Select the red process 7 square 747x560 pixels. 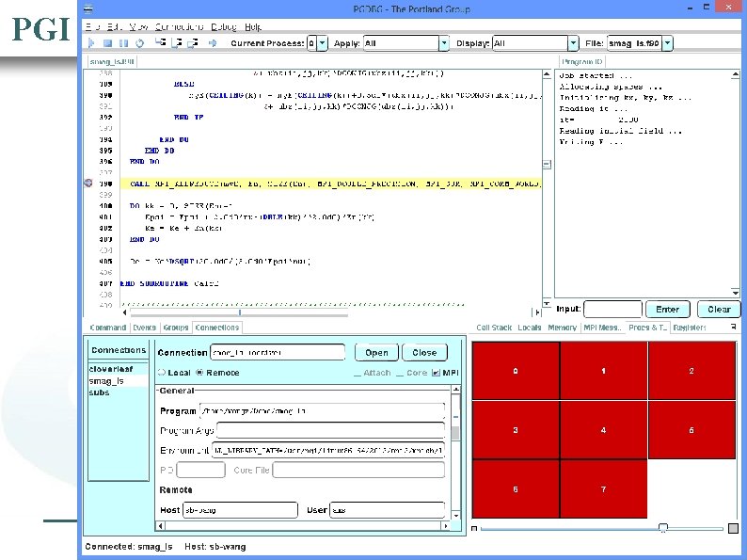click(603, 489)
